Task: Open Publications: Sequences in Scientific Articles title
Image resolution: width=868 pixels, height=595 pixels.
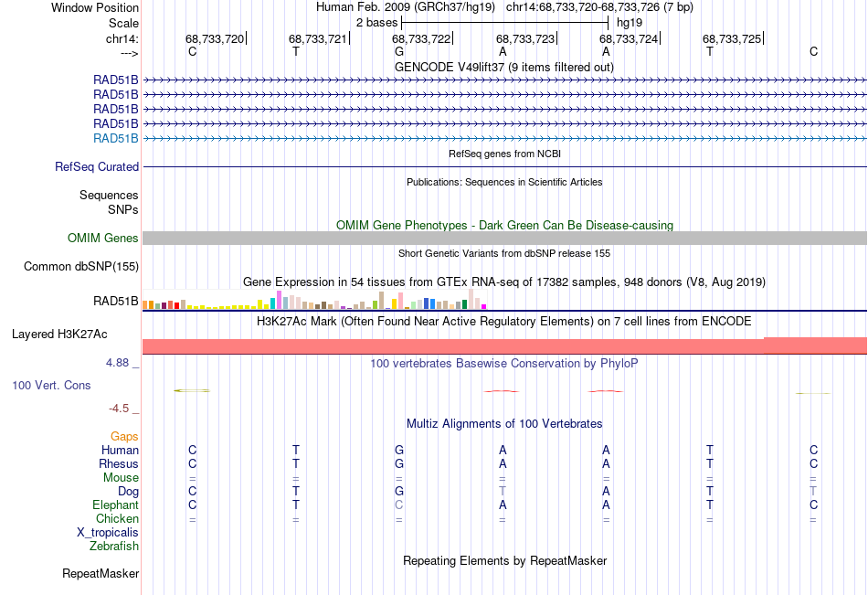Action: pyautogui.click(x=504, y=182)
